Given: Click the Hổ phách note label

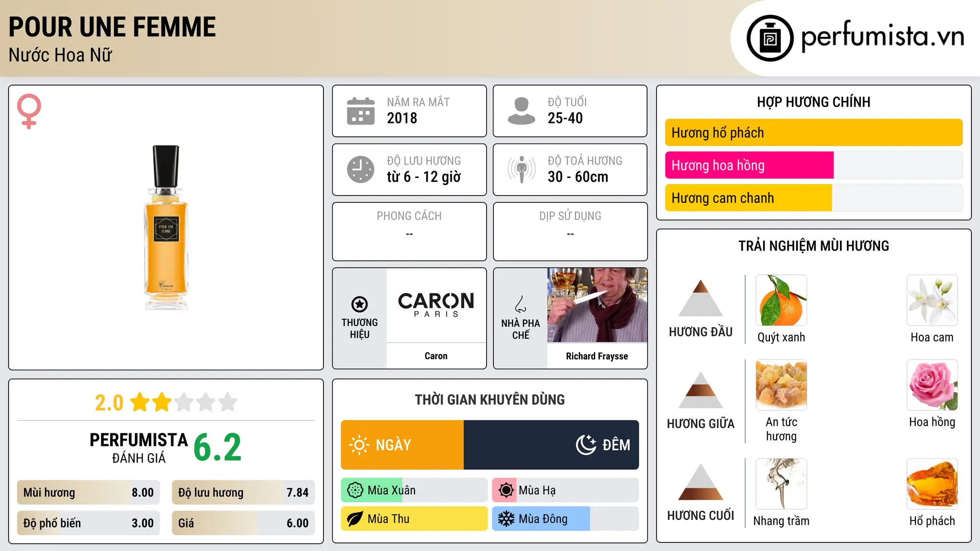Looking at the screenshot, I should [x=932, y=521].
